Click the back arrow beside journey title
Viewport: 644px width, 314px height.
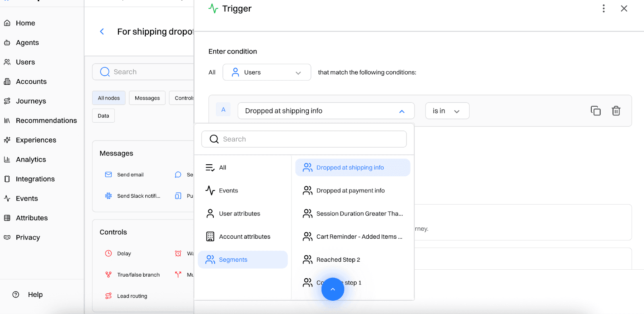tap(102, 31)
